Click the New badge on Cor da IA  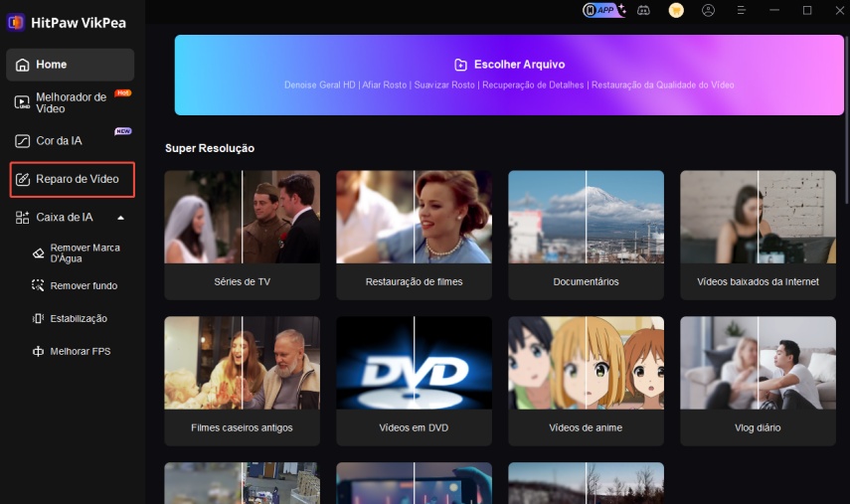123,131
